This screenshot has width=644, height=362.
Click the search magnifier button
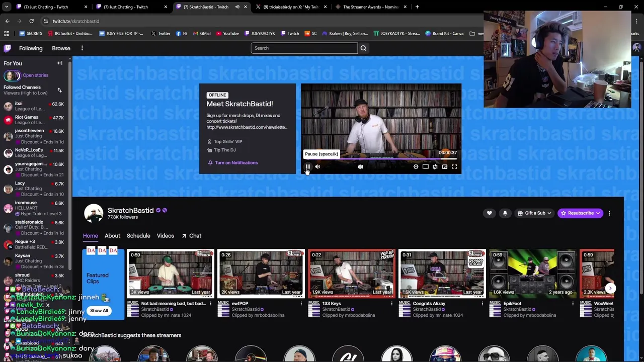[363, 48]
